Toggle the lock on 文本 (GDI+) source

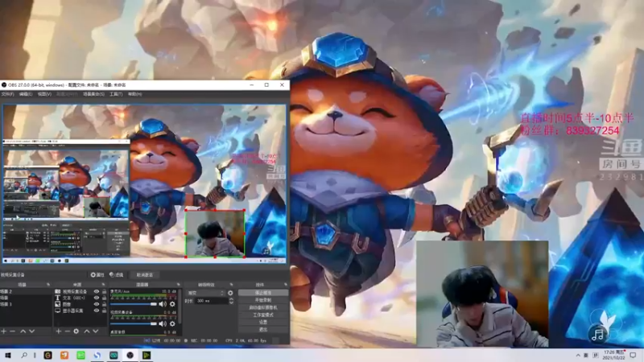(x=104, y=298)
